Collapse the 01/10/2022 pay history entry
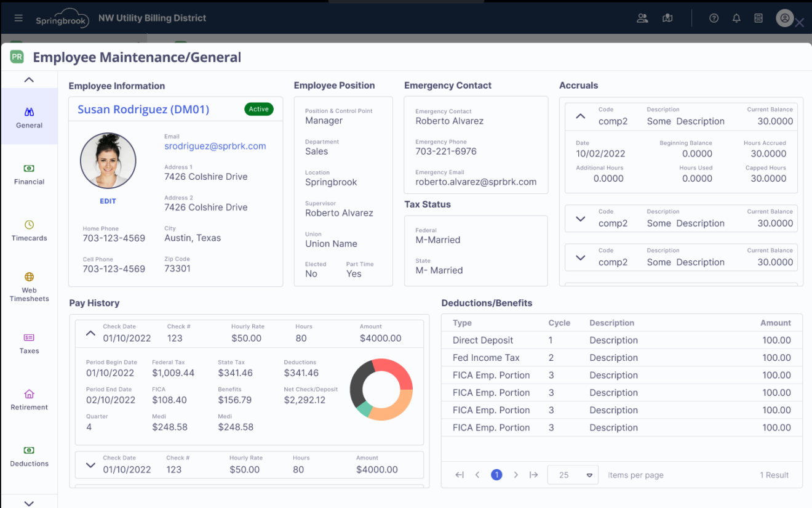Screen dimensions: 812x508 pos(90,333)
